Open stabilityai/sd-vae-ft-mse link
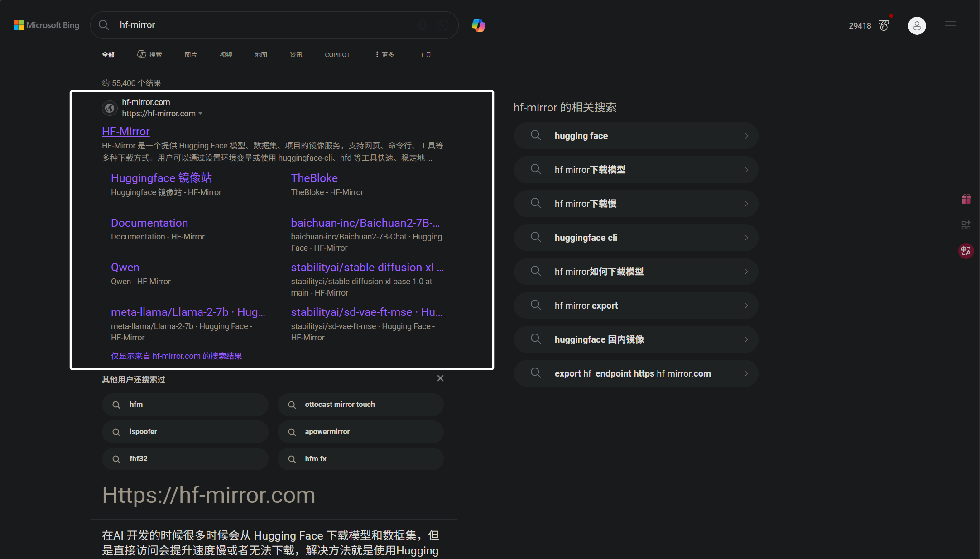This screenshot has width=980, height=559. click(x=367, y=312)
